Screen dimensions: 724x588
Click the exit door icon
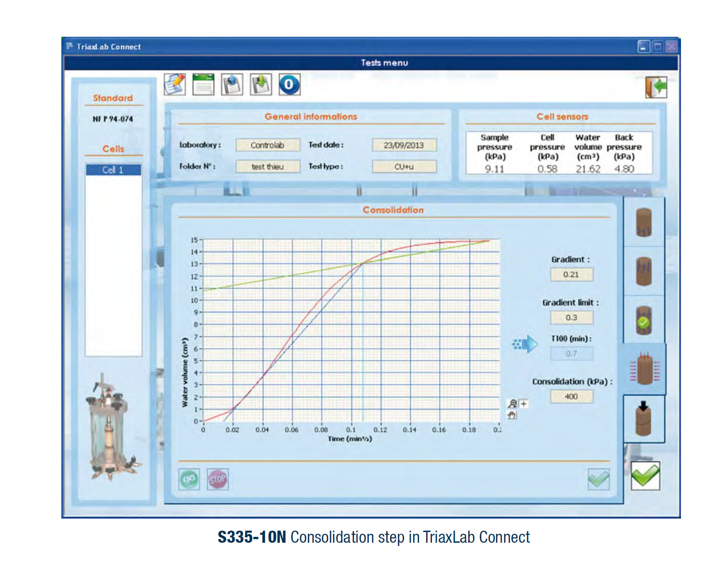click(656, 87)
